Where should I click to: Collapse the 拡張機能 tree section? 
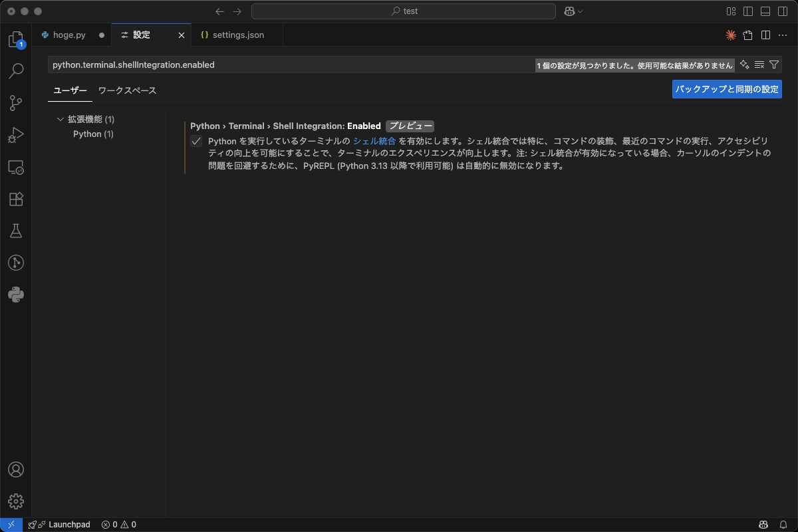tap(60, 118)
